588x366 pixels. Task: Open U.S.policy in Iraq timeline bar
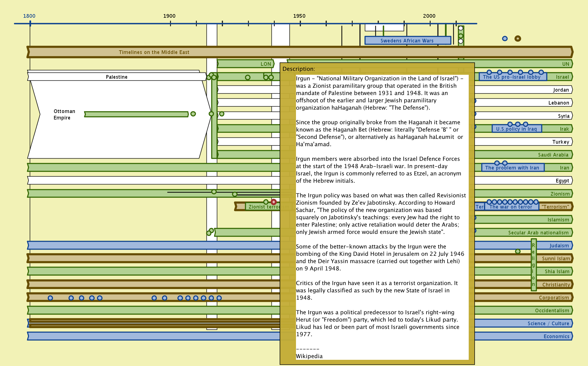[x=517, y=129]
